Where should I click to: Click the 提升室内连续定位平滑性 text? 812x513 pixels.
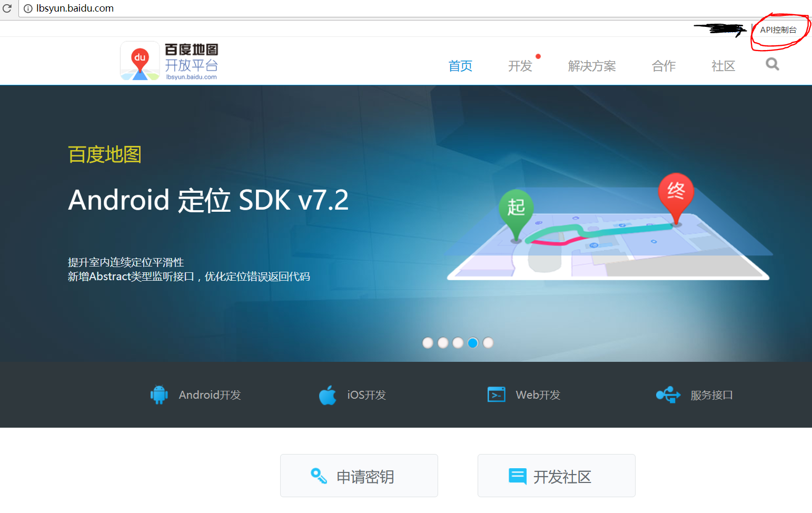coord(126,262)
